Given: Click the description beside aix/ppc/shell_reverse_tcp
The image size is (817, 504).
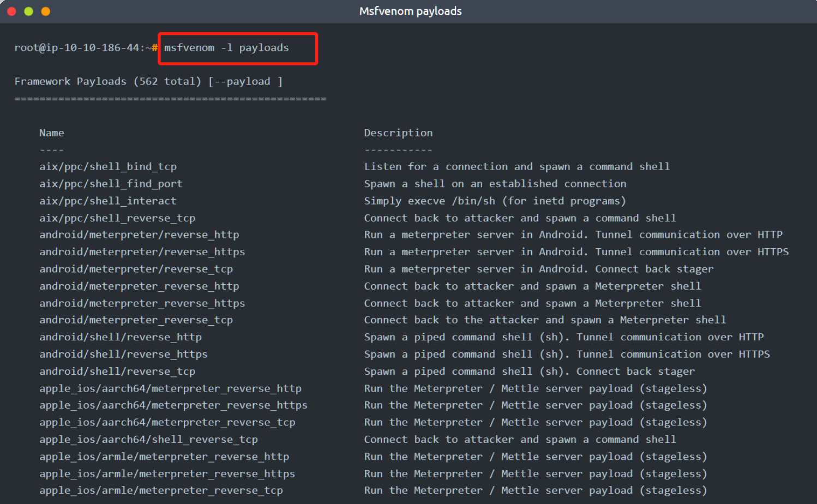Looking at the screenshot, I should pyautogui.click(x=520, y=218).
